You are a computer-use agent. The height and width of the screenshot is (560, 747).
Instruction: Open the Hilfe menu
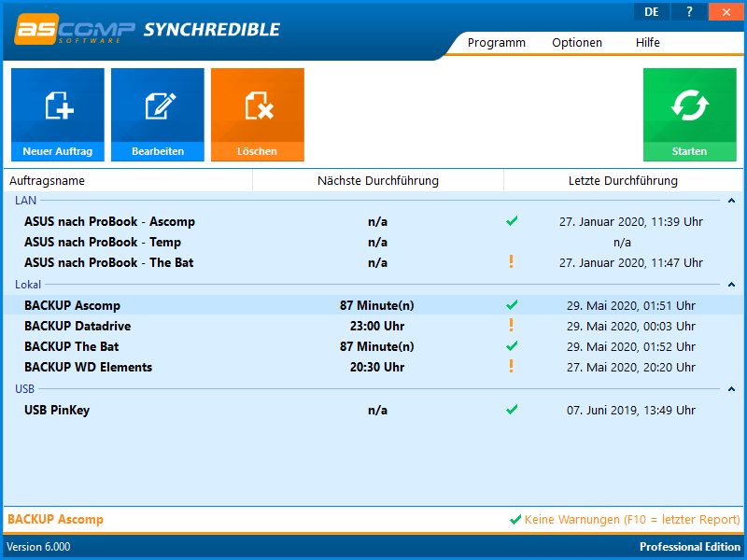(647, 43)
